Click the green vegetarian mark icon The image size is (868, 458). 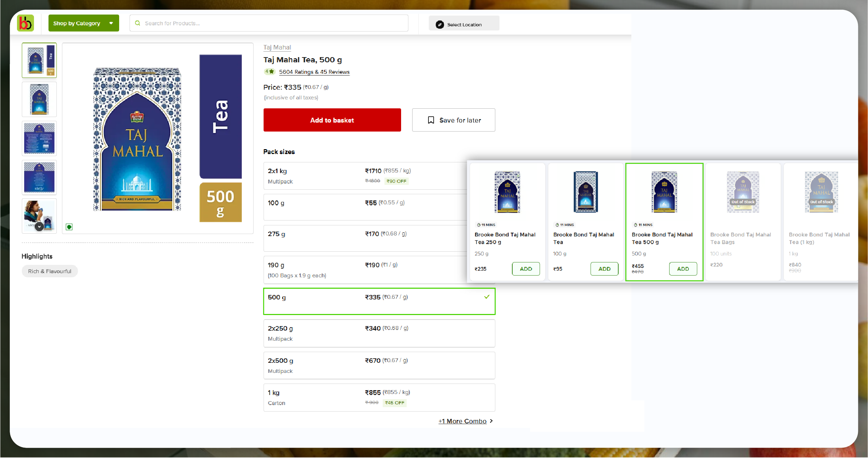[x=69, y=227]
